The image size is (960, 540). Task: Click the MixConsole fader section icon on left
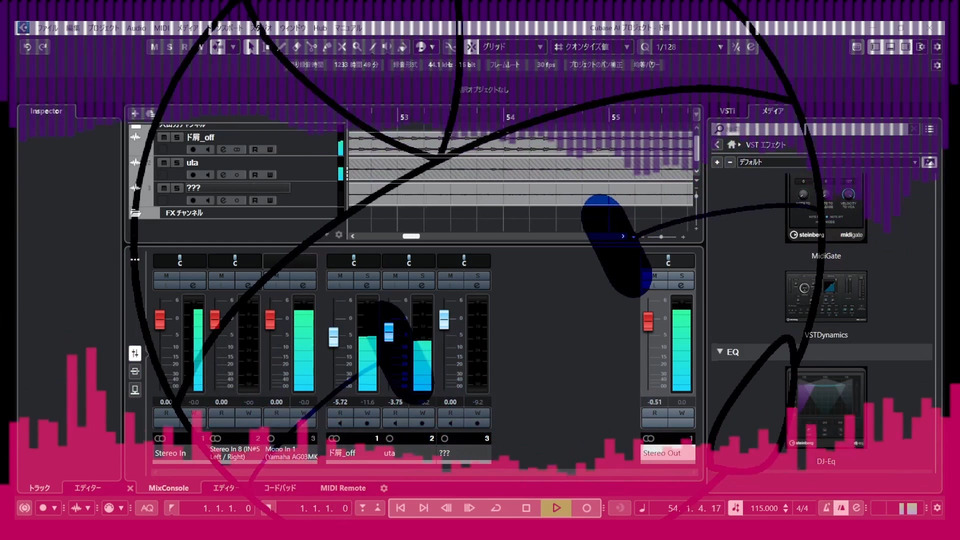pyautogui.click(x=135, y=353)
